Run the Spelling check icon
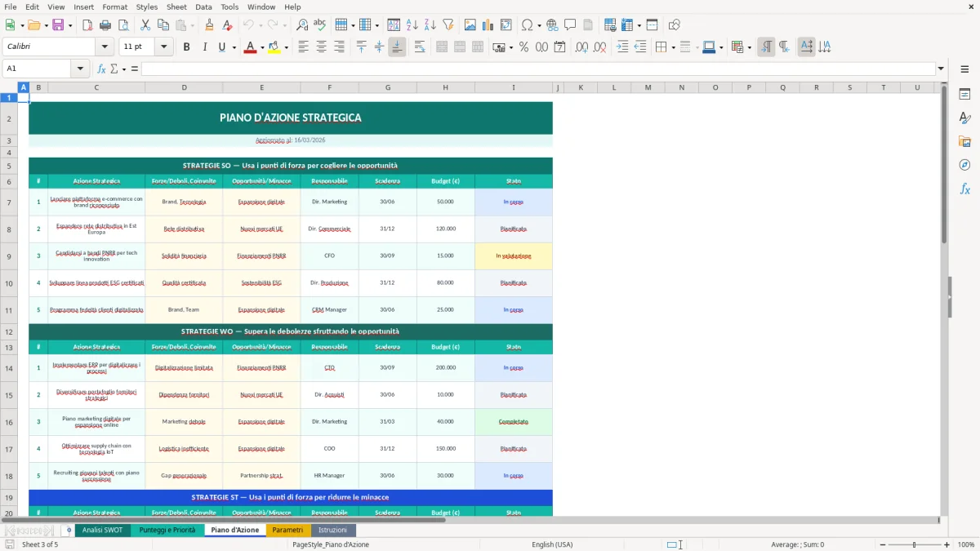This screenshot has width=980, height=551. pos(320,25)
